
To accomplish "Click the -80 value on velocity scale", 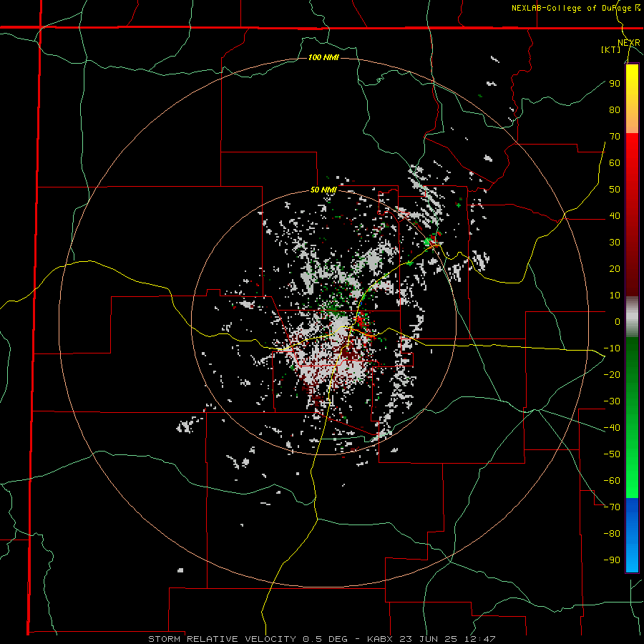I will [612, 534].
